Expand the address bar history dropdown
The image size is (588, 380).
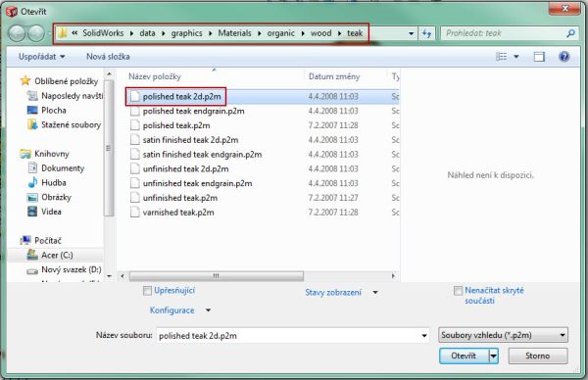coord(412,33)
